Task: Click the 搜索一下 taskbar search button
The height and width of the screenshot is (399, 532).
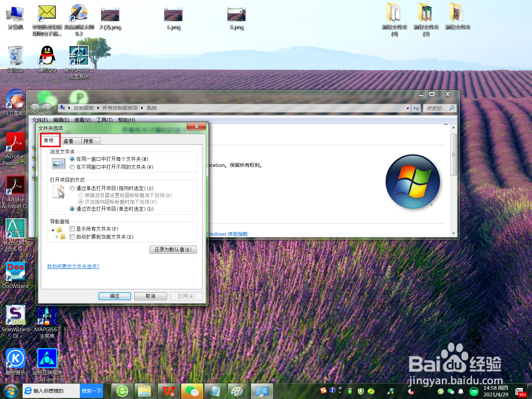Action: [91, 391]
